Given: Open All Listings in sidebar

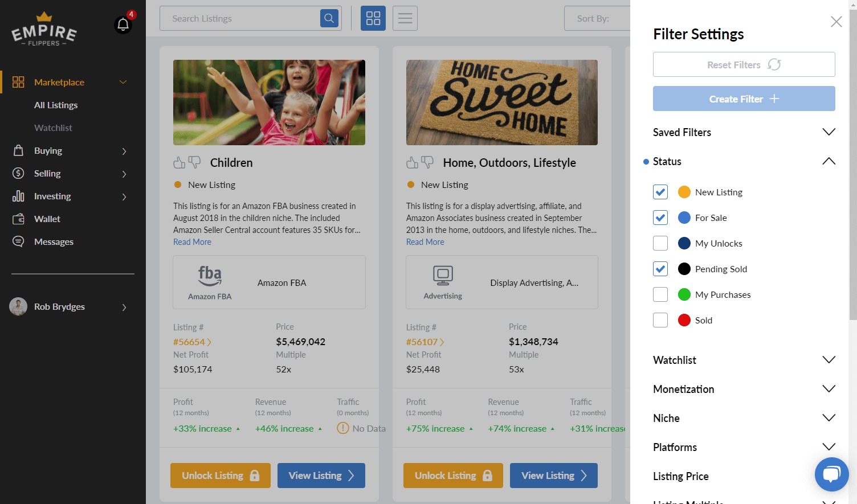Looking at the screenshot, I should pyautogui.click(x=56, y=105).
